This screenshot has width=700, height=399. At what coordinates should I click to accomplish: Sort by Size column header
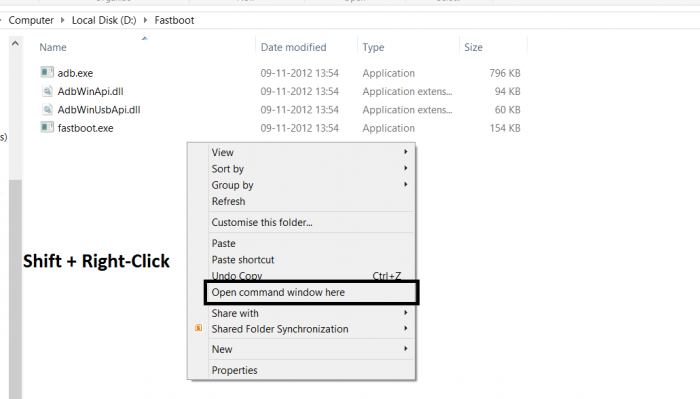click(x=473, y=47)
